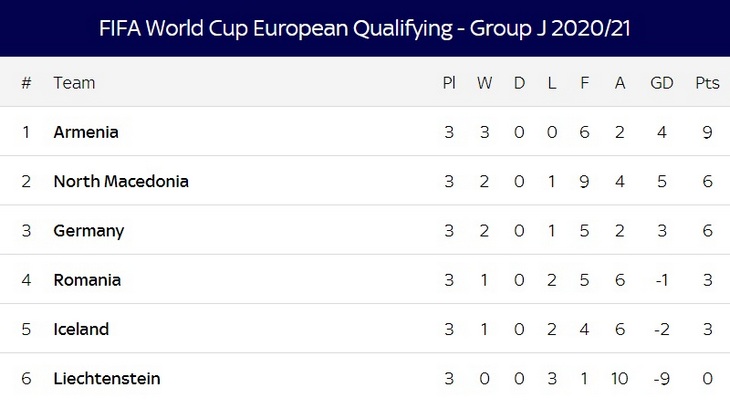Click the D column header

[519, 83]
